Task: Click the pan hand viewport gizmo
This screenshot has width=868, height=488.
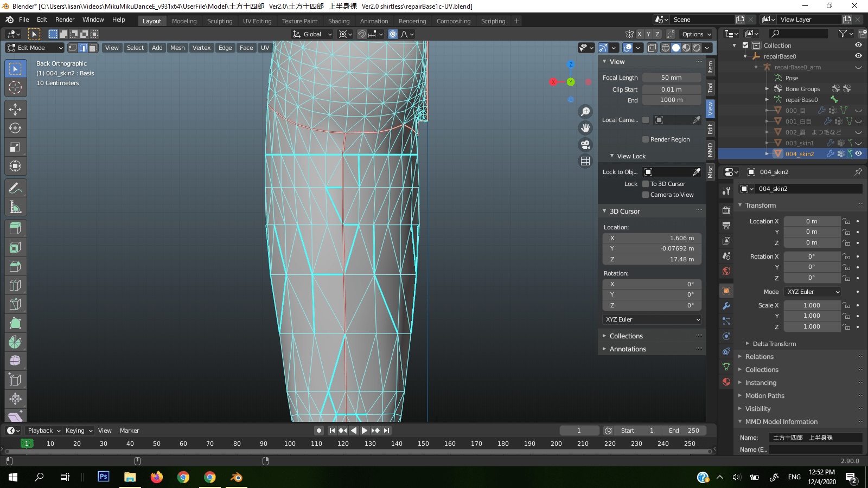Action: pyautogui.click(x=585, y=128)
